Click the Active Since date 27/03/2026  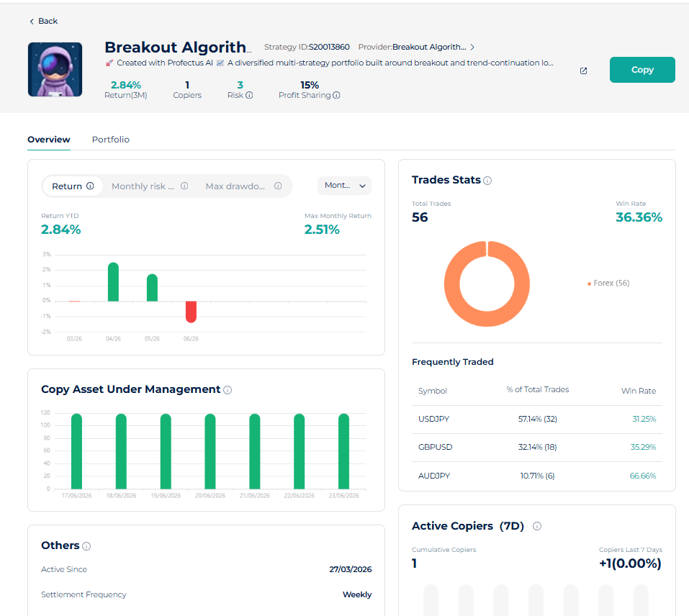pyautogui.click(x=350, y=569)
